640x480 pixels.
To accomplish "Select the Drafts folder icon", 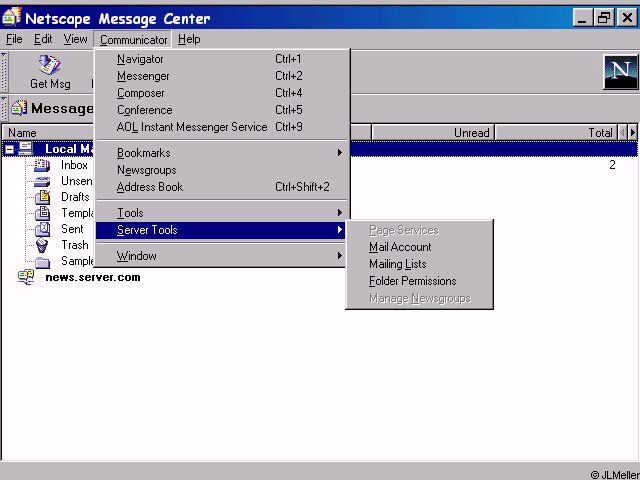I will [42, 197].
